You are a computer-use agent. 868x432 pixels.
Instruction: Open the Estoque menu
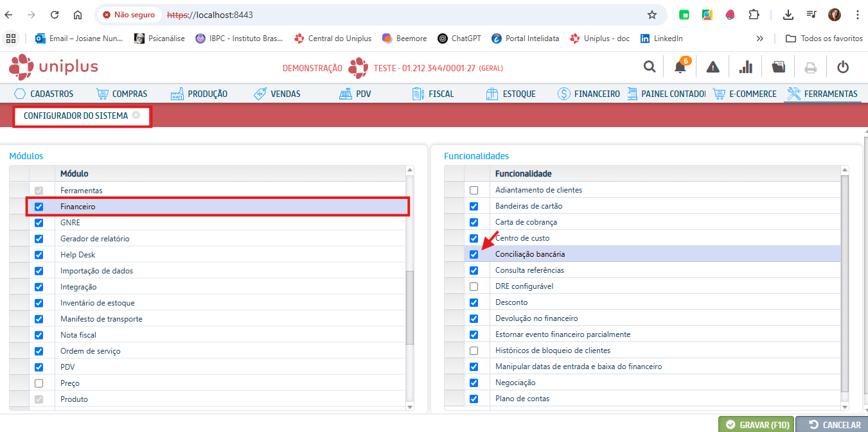pos(511,94)
